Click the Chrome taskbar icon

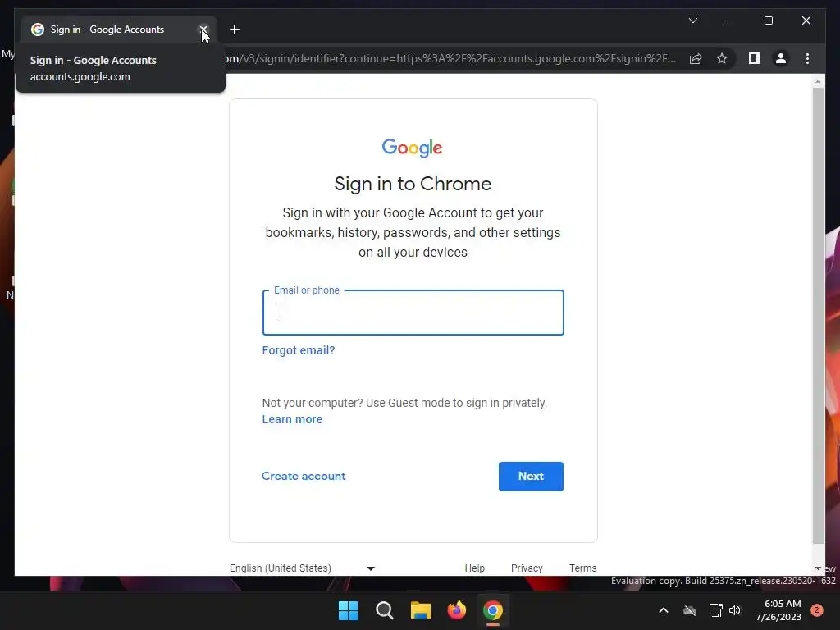point(493,610)
